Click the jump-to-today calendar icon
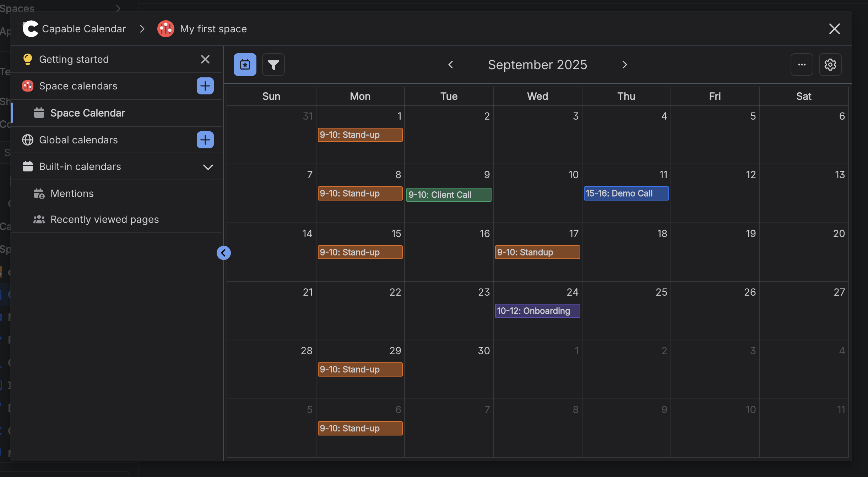The height and width of the screenshot is (477, 868). tap(245, 65)
